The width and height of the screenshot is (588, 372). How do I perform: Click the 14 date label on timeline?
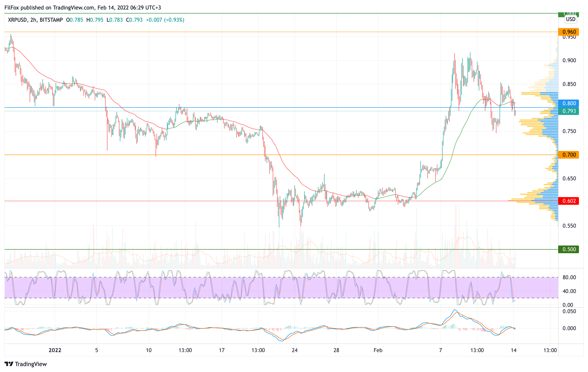point(514,350)
